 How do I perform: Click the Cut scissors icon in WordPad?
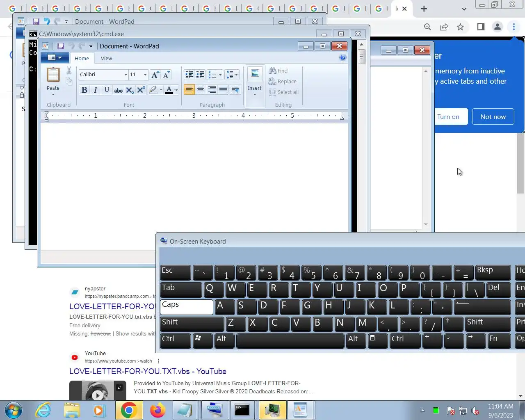69,71
